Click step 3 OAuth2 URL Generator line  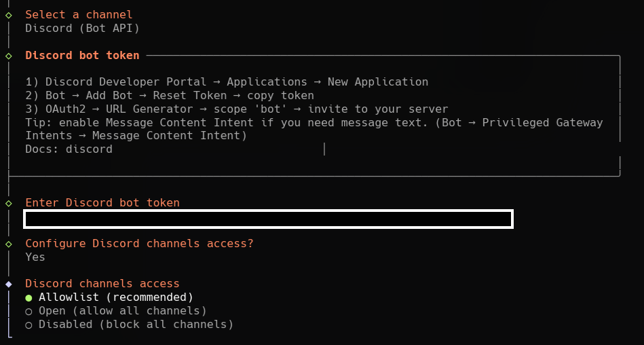point(237,109)
